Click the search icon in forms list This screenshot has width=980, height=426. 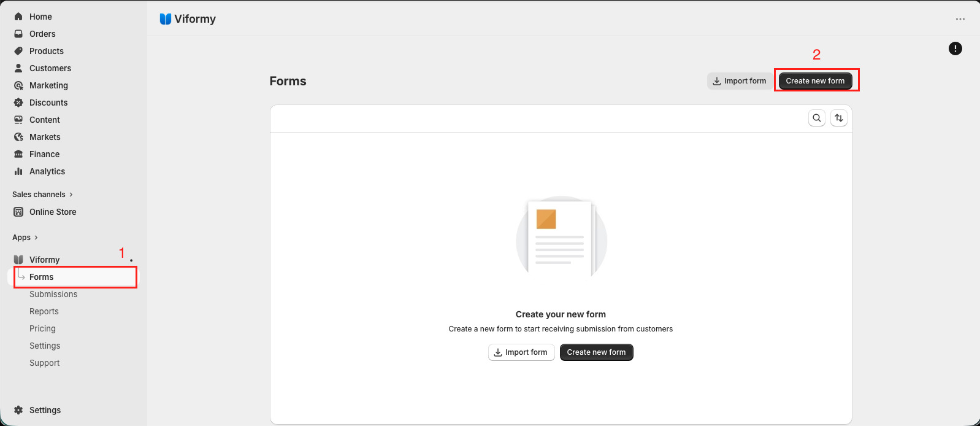817,118
